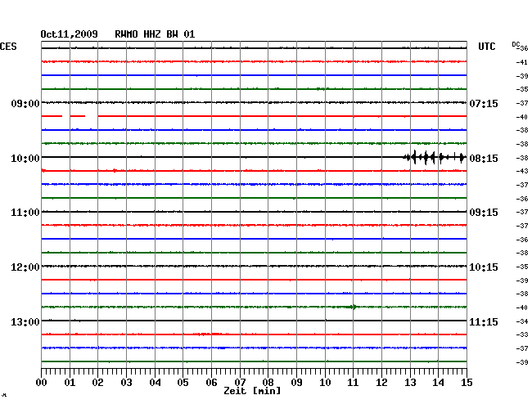
Task: Click the DC column header
Action: pos(516,44)
